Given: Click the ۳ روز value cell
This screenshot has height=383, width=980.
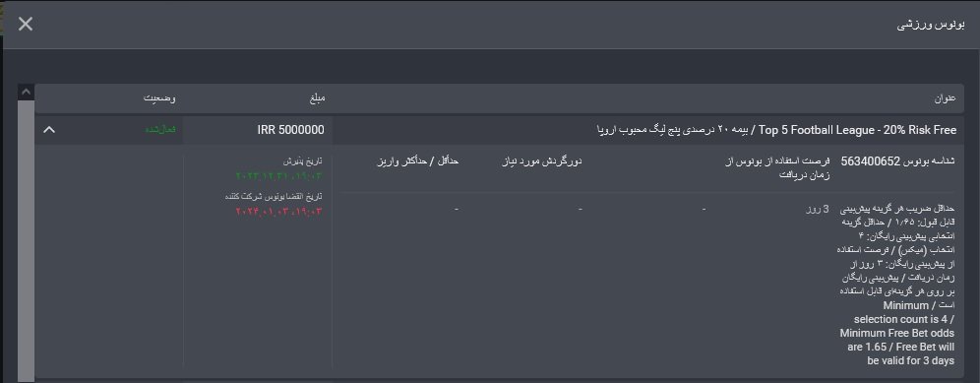Looking at the screenshot, I should 818,209.
